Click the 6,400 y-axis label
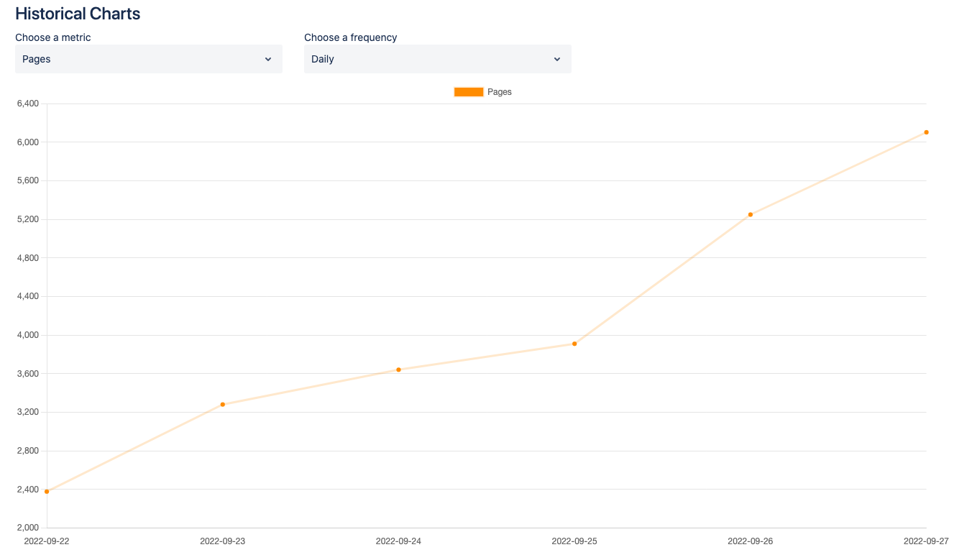 (x=27, y=104)
